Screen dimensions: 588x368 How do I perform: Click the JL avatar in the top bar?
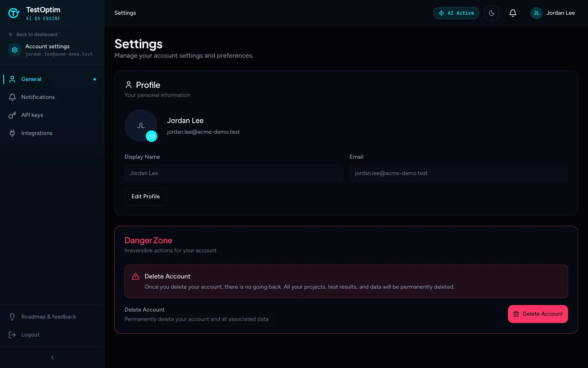pos(537,13)
